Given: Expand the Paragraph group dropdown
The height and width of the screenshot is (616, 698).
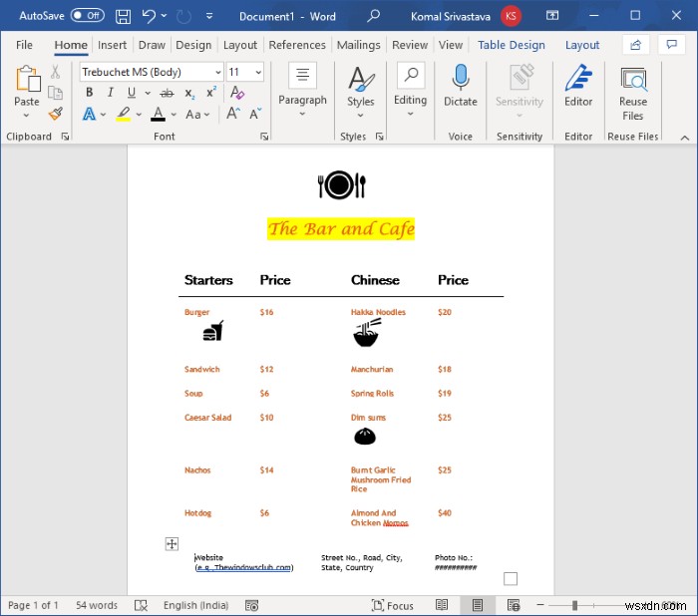Looking at the screenshot, I should click(x=303, y=114).
